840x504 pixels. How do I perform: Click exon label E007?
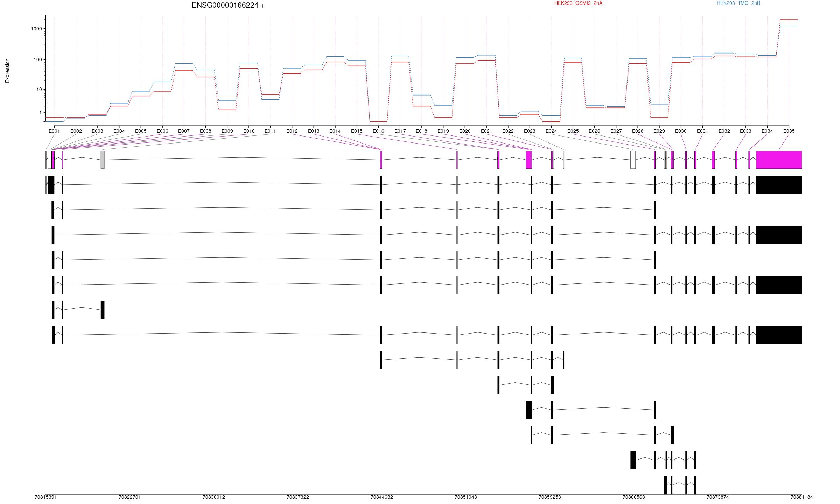(x=184, y=131)
